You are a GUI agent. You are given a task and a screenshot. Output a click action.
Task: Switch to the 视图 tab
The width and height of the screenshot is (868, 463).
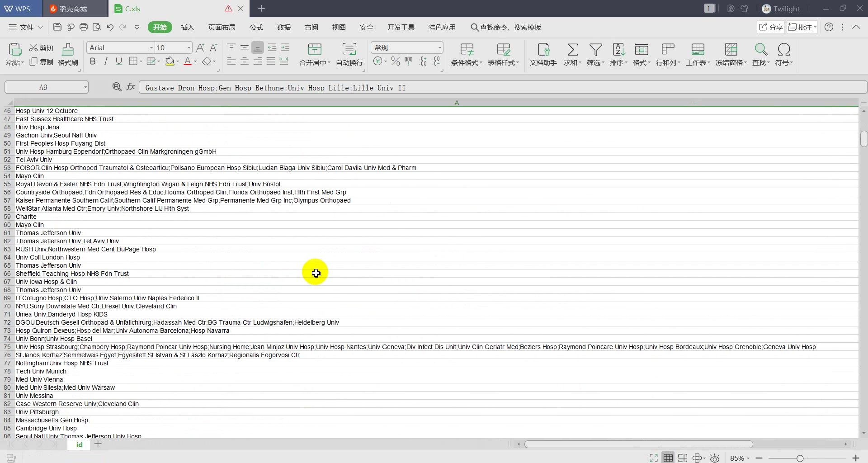[339, 27]
